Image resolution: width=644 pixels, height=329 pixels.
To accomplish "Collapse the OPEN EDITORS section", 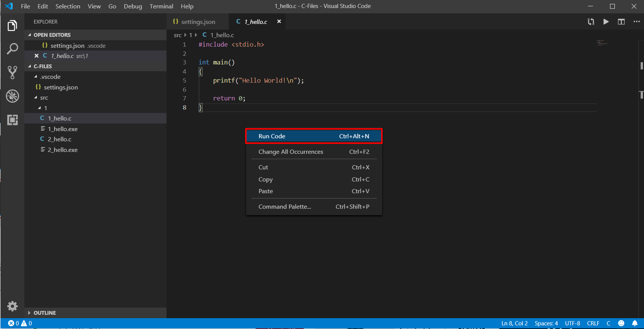I will pyautogui.click(x=52, y=35).
